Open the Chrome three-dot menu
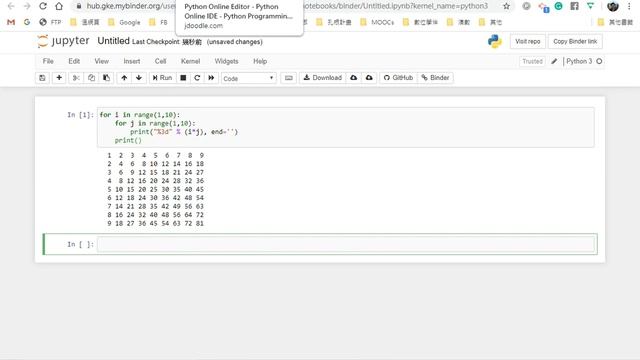This screenshot has width=640, height=360. (629, 6)
